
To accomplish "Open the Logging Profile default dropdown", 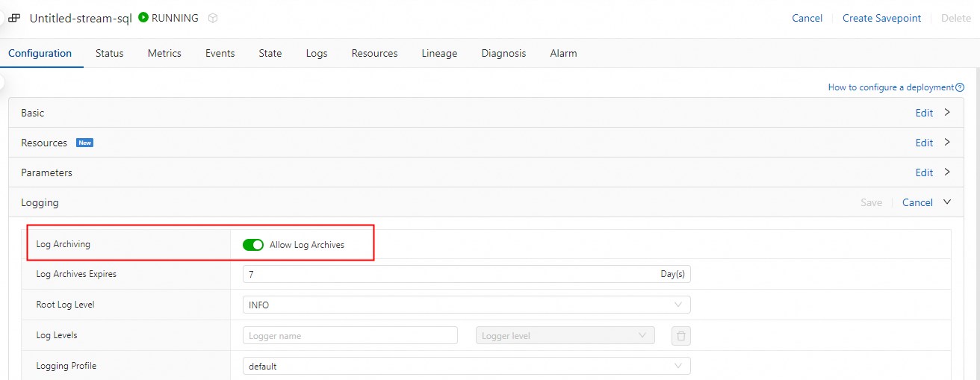I will (466, 366).
